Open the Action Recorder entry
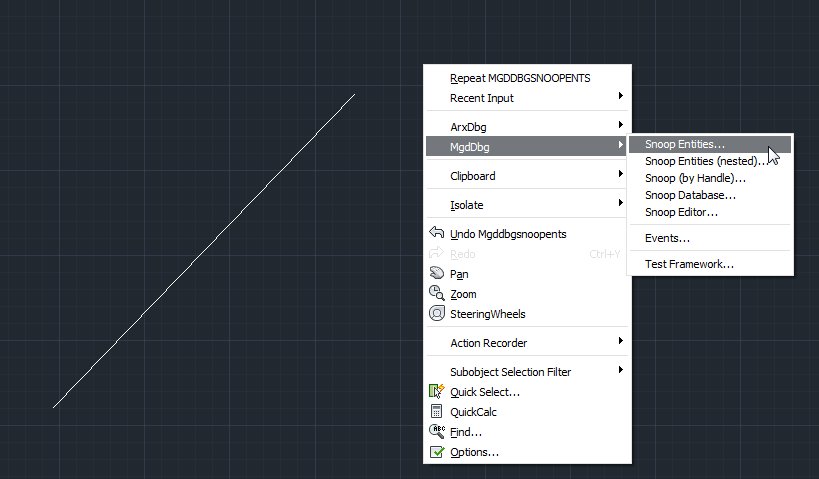The height and width of the screenshot is (479, 819). 527,343
